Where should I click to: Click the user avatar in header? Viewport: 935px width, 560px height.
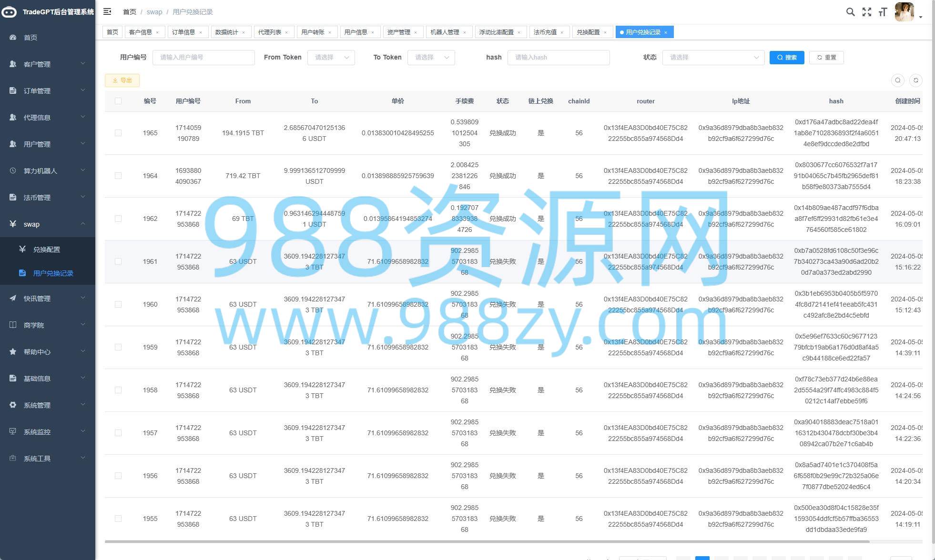coord(904,12)
